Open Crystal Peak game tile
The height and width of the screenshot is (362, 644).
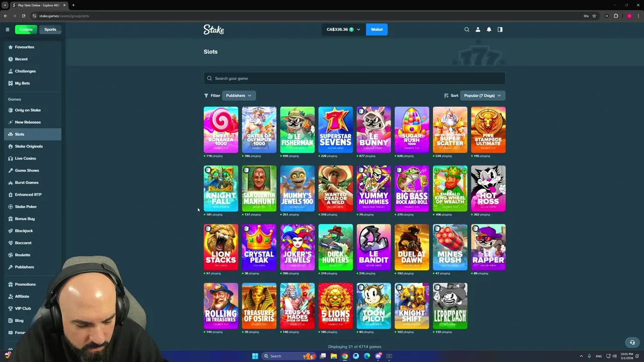pyautogui.click(x=259, y=247)
